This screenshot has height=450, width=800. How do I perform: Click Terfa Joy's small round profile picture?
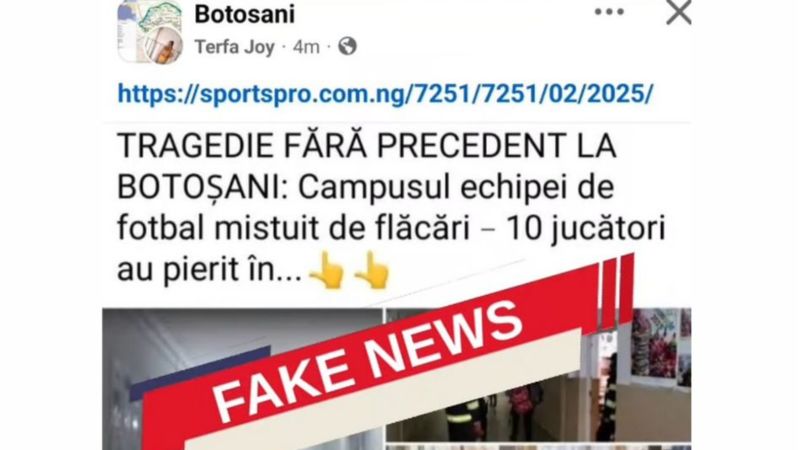tap(162, 46)
